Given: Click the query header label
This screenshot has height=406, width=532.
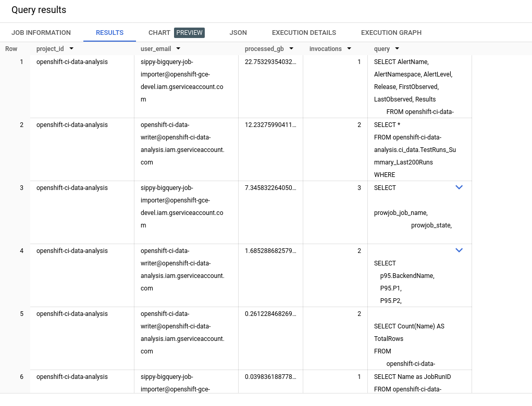Looking at the screenshot, I should 382,49.
